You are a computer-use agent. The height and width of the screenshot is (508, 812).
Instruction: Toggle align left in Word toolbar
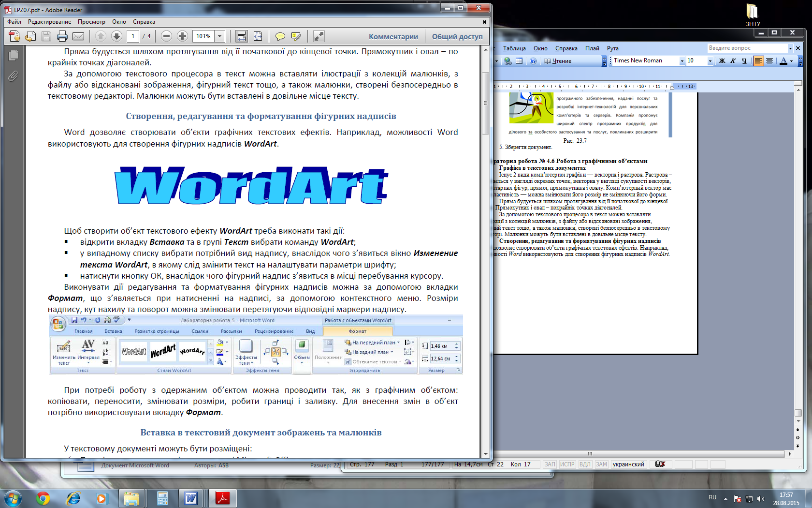(x=758, y=61)
